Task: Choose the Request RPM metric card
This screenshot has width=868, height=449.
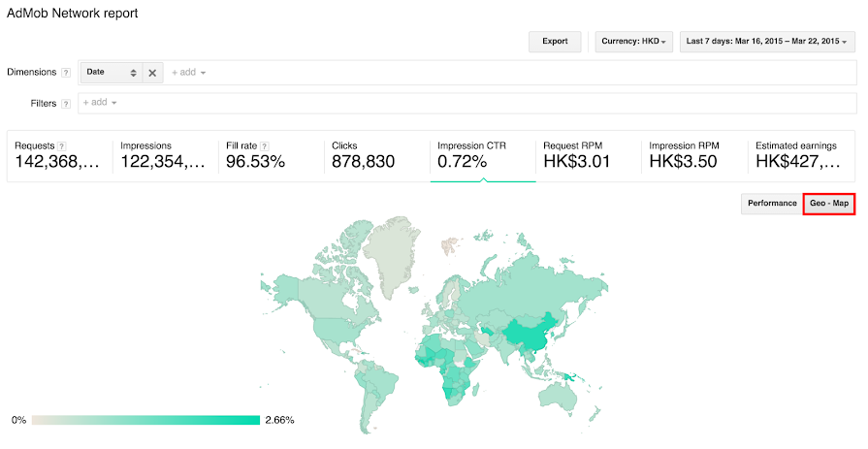Action: click(x=588, y=154)
